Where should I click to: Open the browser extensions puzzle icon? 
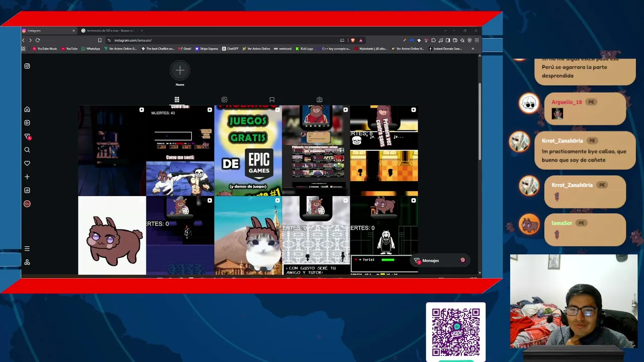(x=433, y=40)
